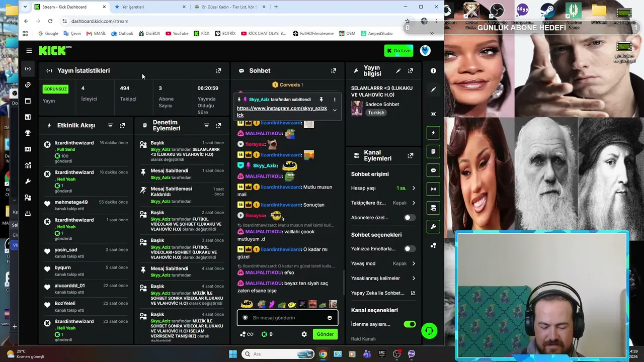This screenshot has width=644, height=362.
Task: Open the three-dot menu on pinned message
Action: (335, 100)
